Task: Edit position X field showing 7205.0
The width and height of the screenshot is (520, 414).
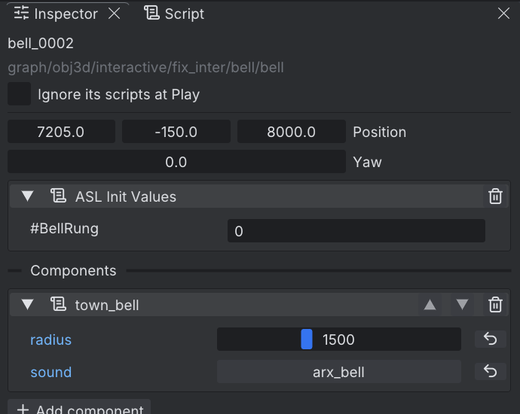Action: [61, 132]
